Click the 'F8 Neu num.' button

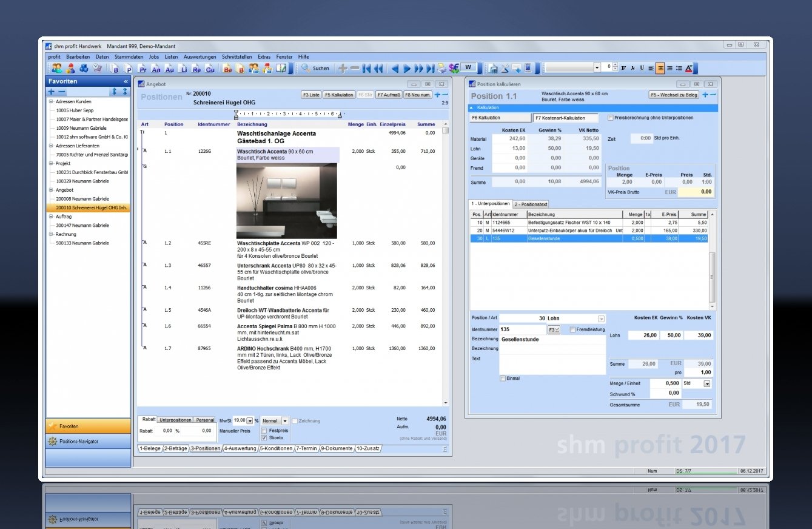[418, 95]
